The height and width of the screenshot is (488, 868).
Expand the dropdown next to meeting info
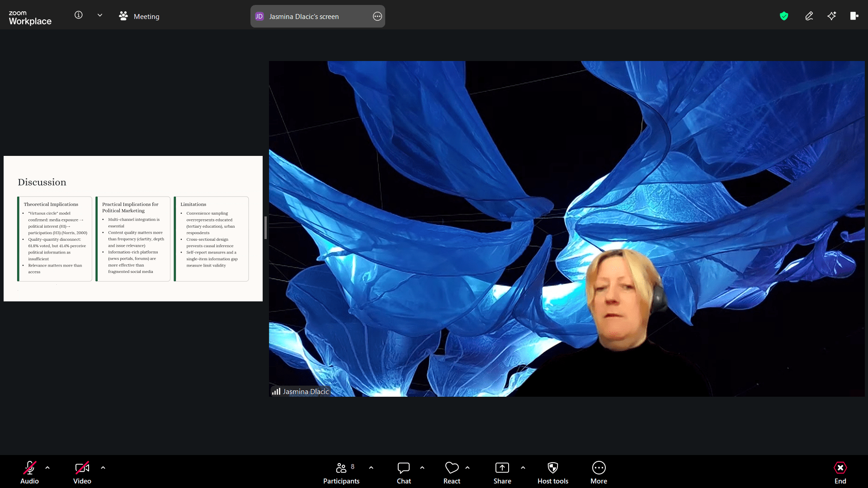[x=100, y=15]
